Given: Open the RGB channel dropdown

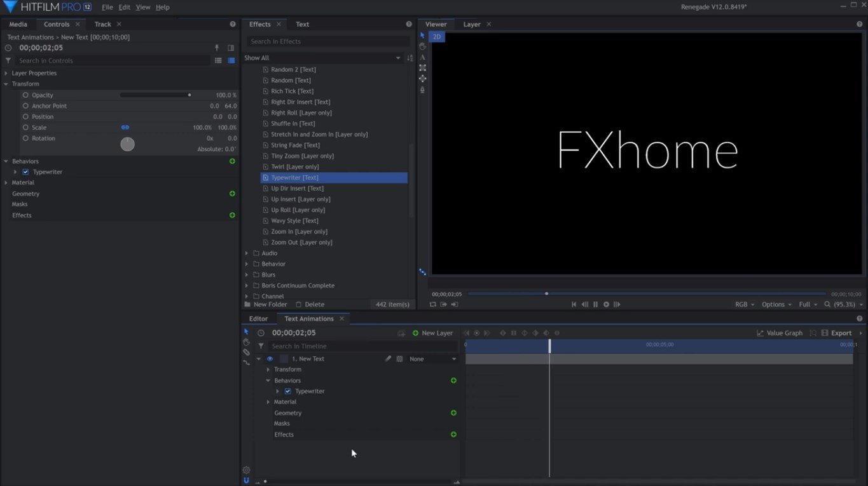Looking at the screenshot, I should (x=745, y=304).
